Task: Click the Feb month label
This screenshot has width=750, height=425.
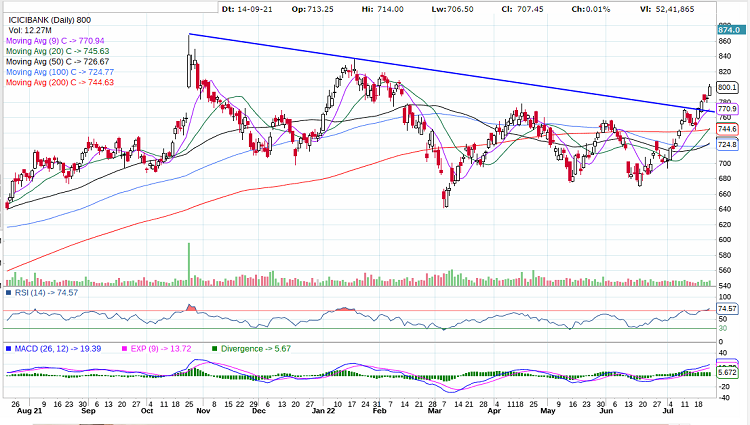Action: (379, 411)
